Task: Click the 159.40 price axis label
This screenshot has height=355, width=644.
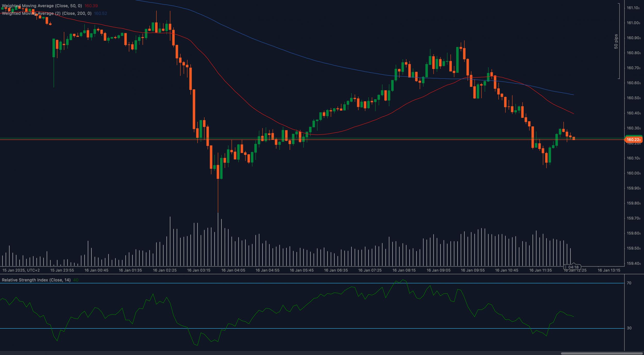Action: [633, 264]
